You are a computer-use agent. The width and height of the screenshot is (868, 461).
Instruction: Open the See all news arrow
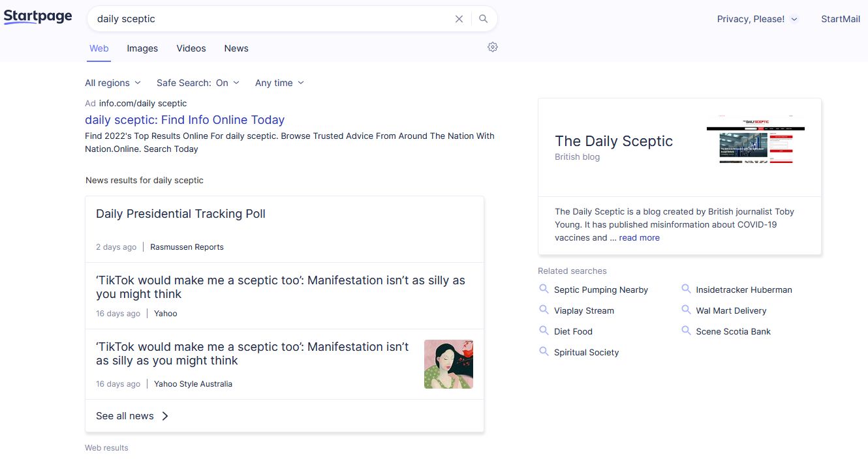(165, 416)
